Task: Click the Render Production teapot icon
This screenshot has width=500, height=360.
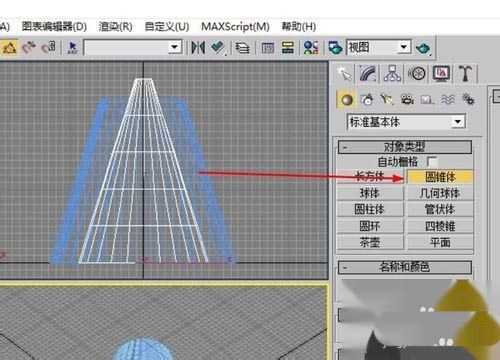Action: (423, 48)
